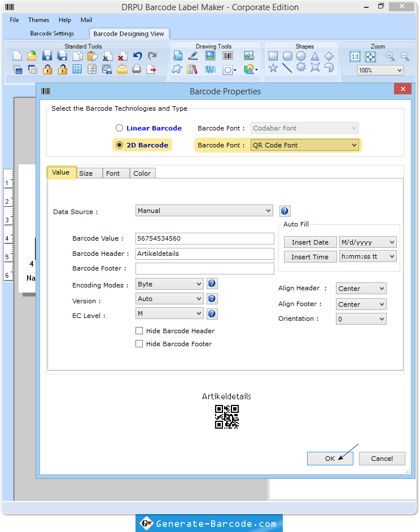The height and width of the screenshot is (532, 420).
Task: Open the Align Header dropdown
Action: pyautogui.click(x=361, y=289)
